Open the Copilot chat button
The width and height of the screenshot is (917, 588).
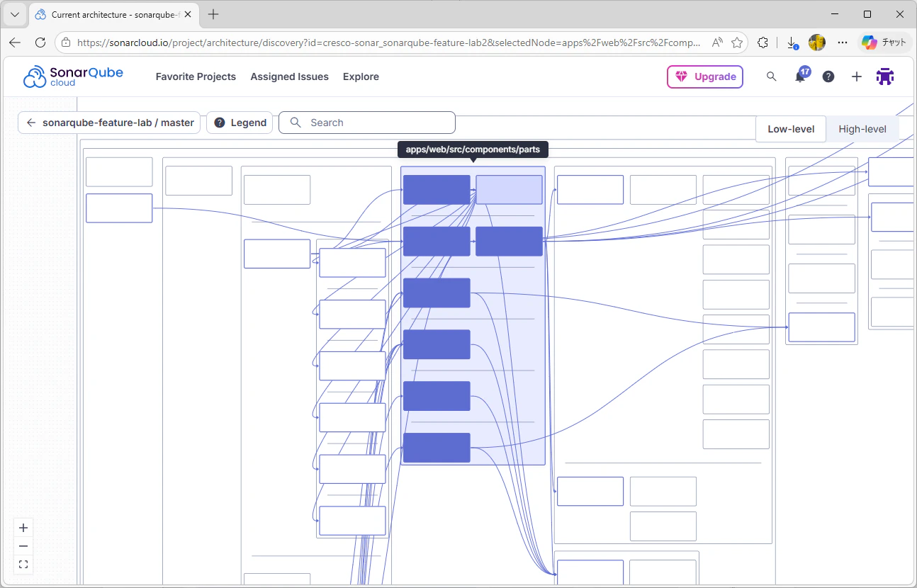point(884,43)
